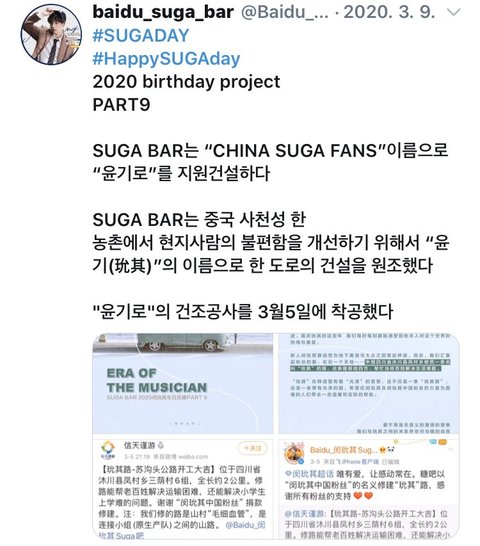Tap the +关注 follow button

pos(252,448)
